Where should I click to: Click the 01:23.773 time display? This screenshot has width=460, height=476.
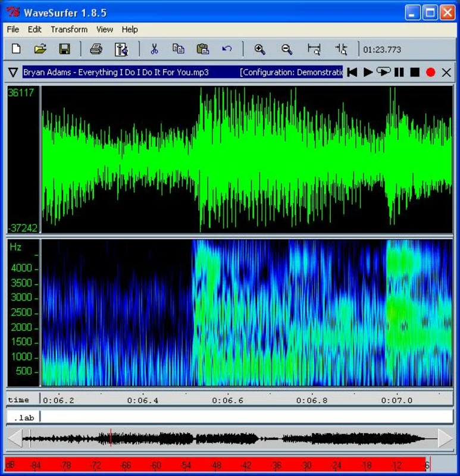[382, 49]
